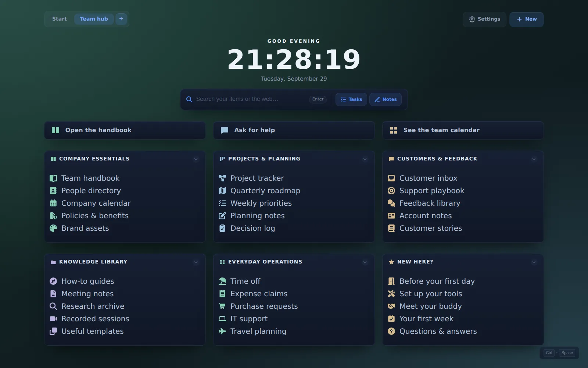The height and width of the screenshot is (368, 588).
Task: Click the Customer inbox tray icon
Action: point(391,178)
